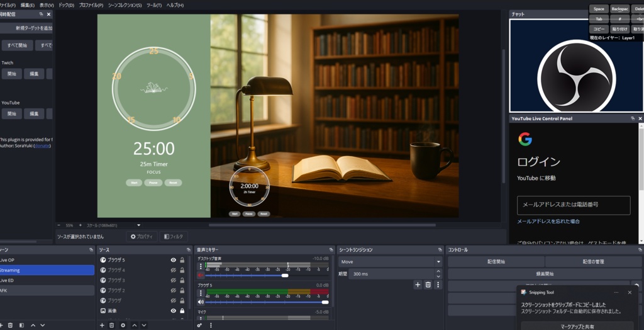This screenshot has height=330, width=644.
Task: Open the ドック(D) menu
Action: pos(66,5)
